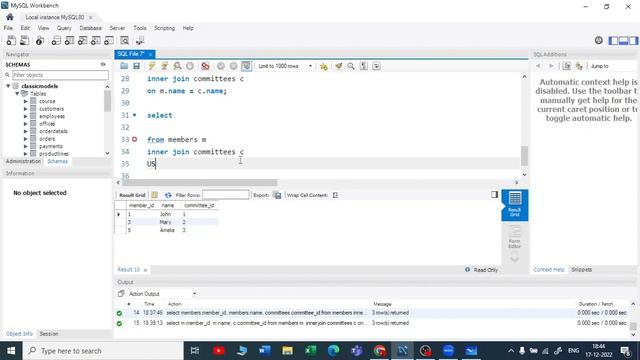Toggle autocommit mode
Screen dimensions: 640x360
[246, 66]
